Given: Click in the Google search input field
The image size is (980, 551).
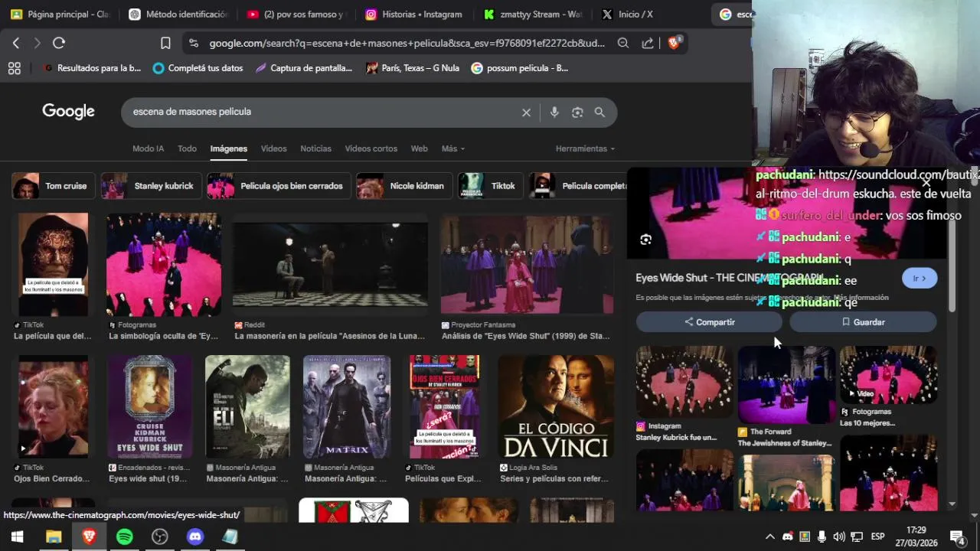Looking at the screenshot, I should pos(322,112).
